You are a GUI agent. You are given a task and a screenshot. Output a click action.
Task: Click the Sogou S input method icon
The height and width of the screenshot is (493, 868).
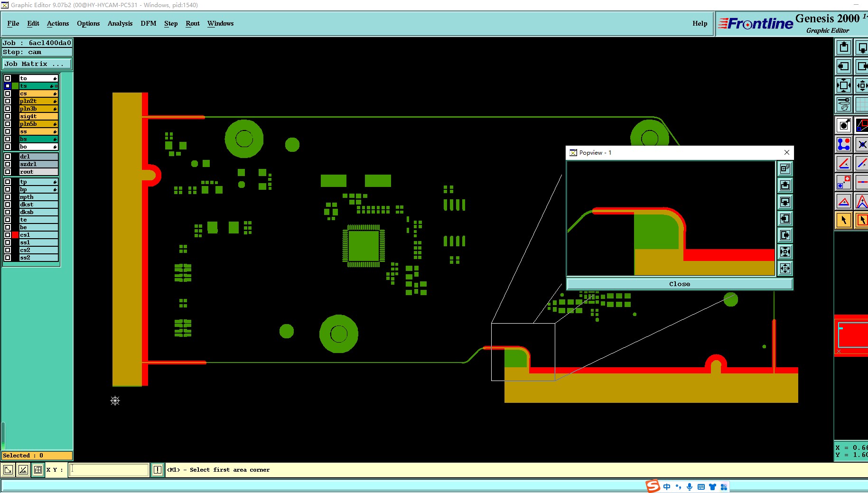653,486
